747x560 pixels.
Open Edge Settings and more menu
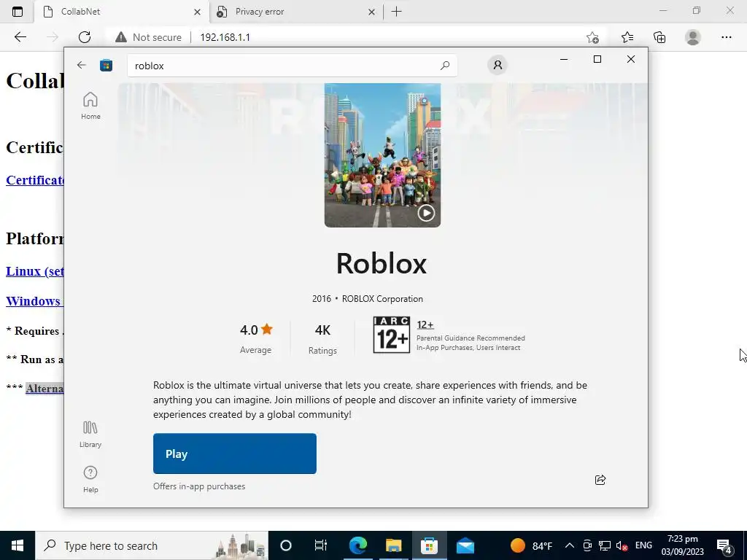coord(726,37)
